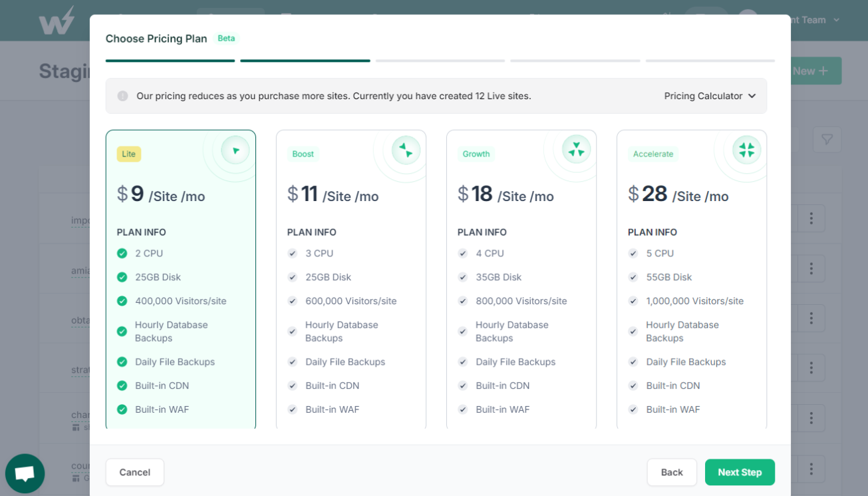Click the Accelerate plan label badge
Screen dimensions: 868x496
click(x=653, y=154)
